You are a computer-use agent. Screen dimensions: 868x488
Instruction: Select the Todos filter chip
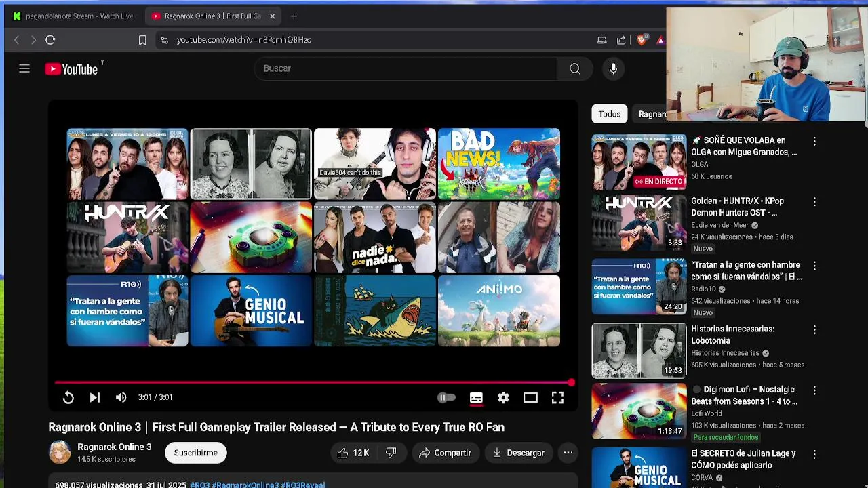click(x=609, y=114)
